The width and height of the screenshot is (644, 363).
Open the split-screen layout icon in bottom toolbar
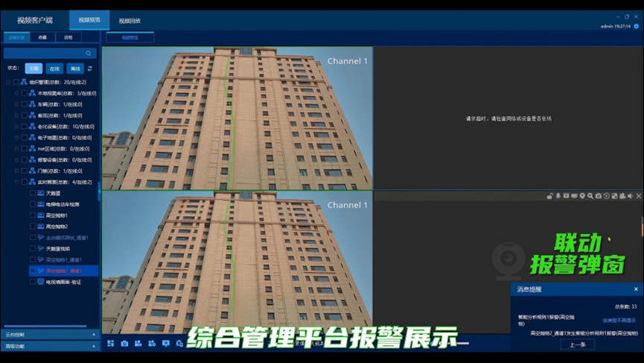(x=110, y=344)
